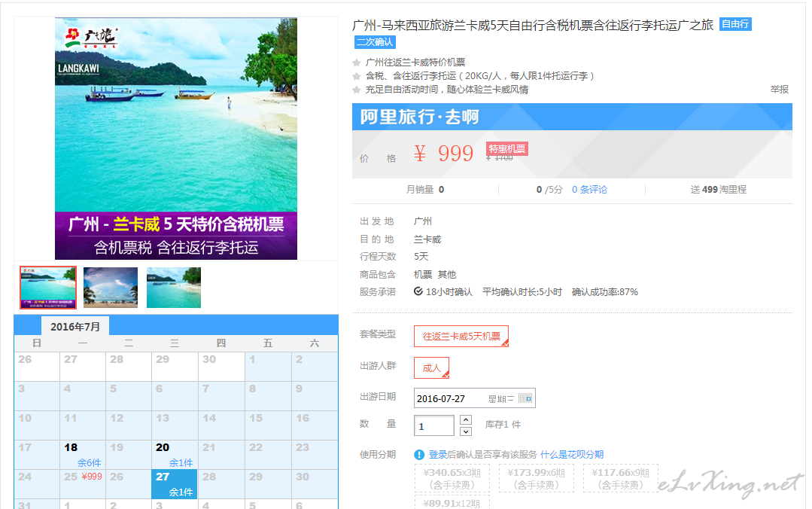Click the product title text
This screenshot has width=812, height=509.
pyautogui.click(x=532, y=25)
